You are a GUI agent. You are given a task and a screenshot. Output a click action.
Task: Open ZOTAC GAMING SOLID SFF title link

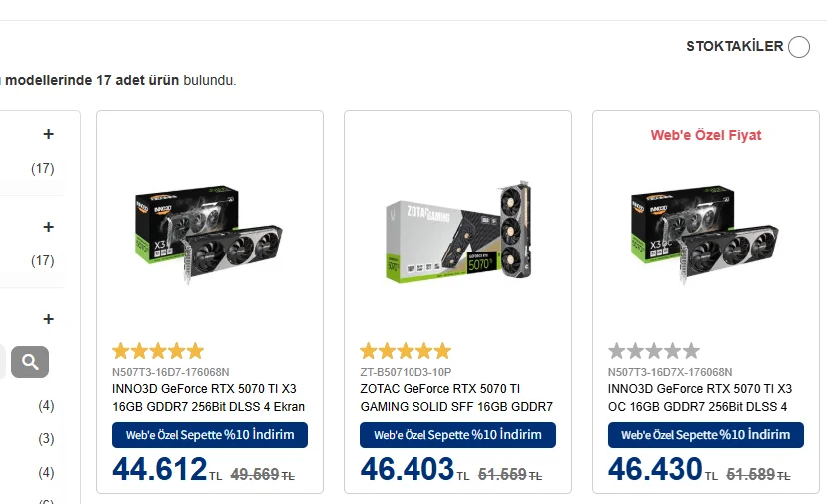[x=456, y=397]
